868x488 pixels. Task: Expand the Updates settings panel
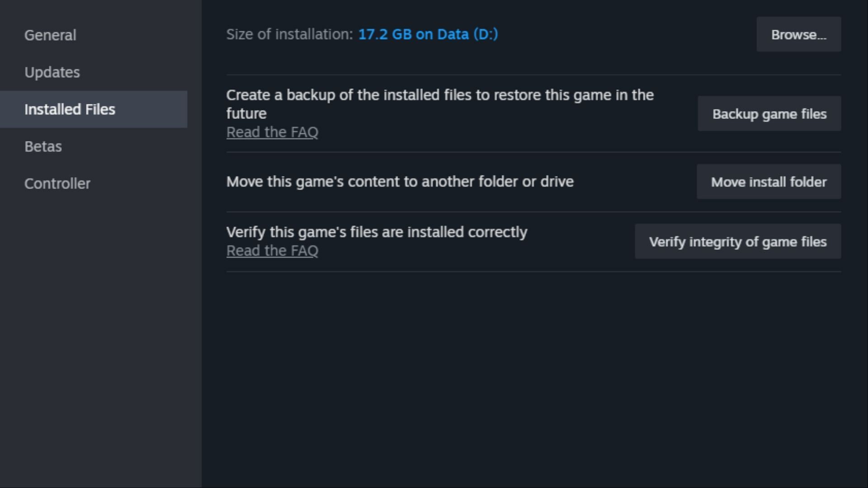click(52, 71)
